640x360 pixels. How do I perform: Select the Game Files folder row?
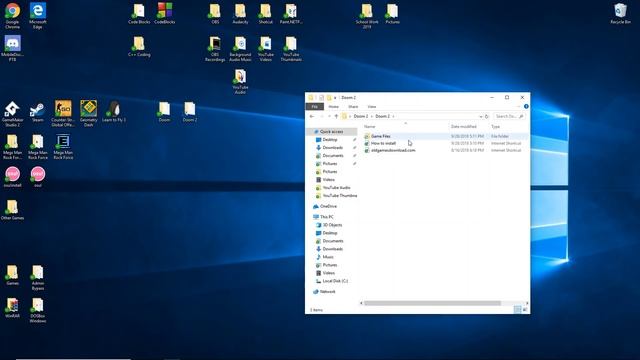[x=445, y=136]
